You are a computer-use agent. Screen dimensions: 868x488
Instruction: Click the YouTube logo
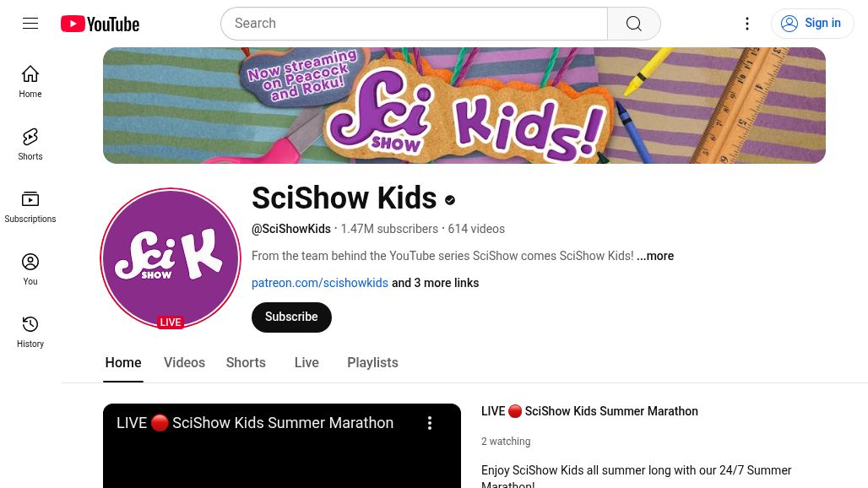[100, 24]
